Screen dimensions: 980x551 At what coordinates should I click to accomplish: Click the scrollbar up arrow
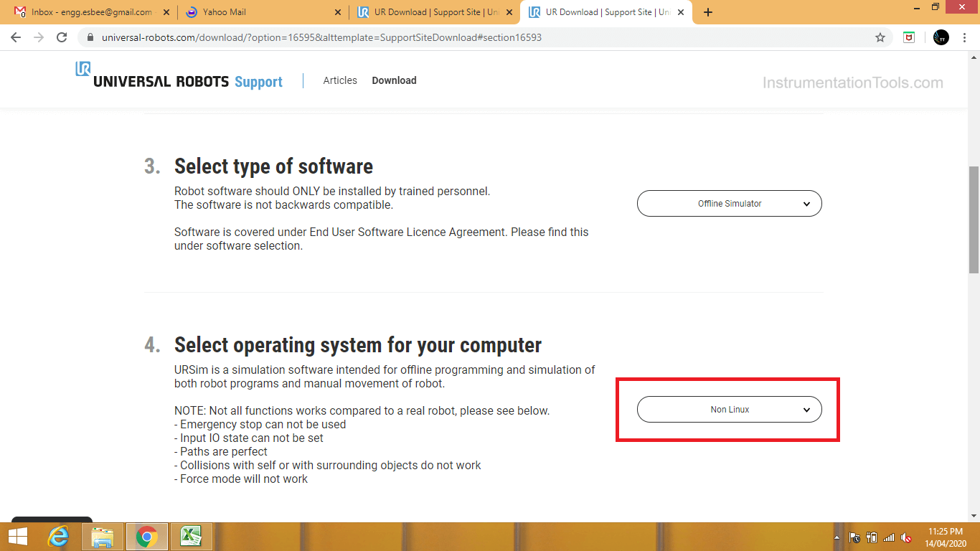point(974,56)
